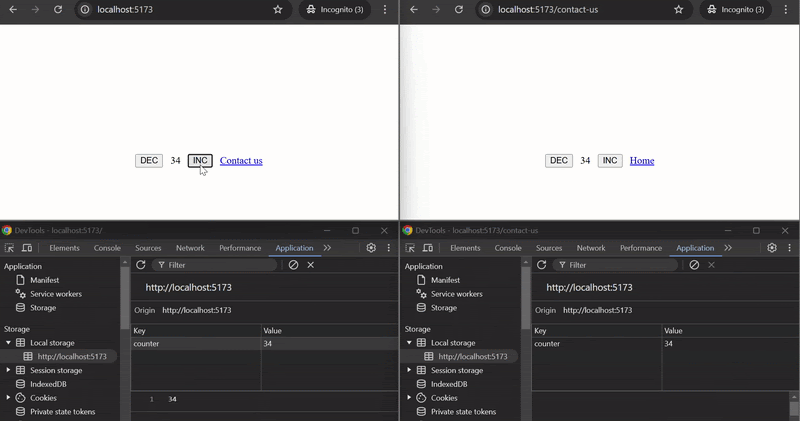Expand Session storage in left DevTools
The image size is (800, 421).
(8, 370)
